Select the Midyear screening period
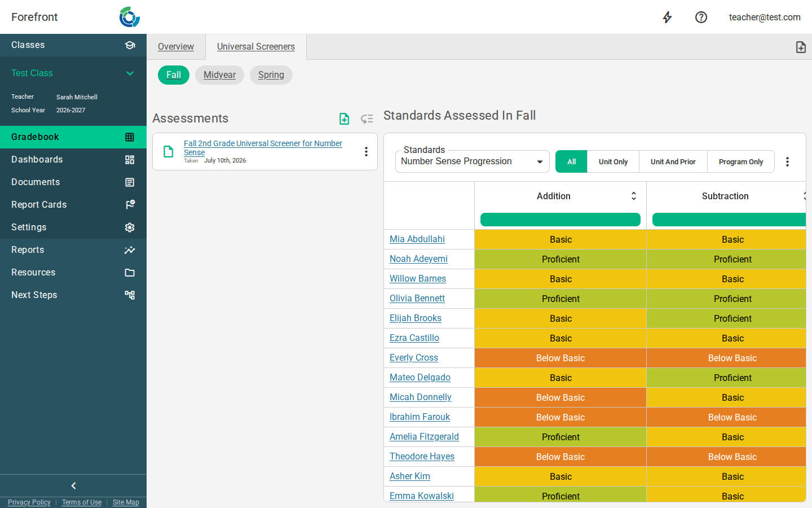This screenshot has height=508, width=812. tap(219, 75)
